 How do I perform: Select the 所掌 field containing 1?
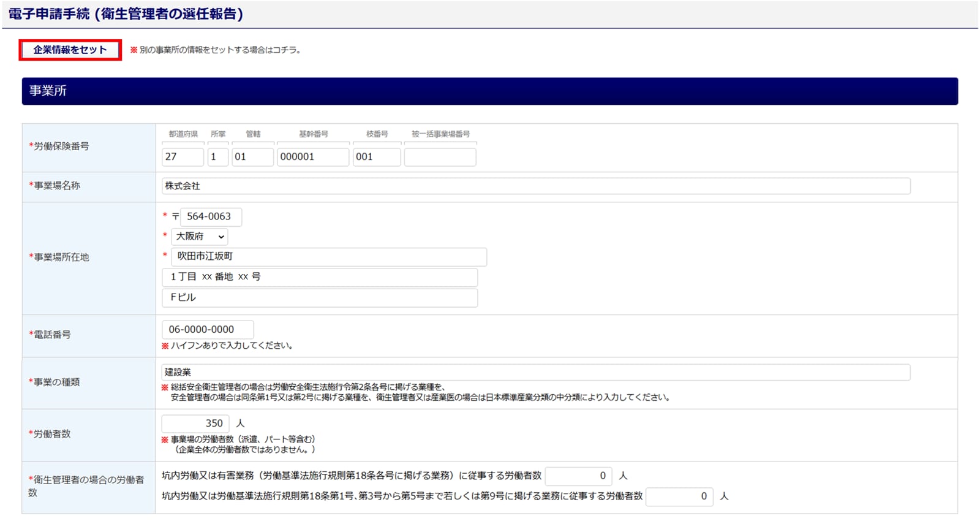coord(217,157)
